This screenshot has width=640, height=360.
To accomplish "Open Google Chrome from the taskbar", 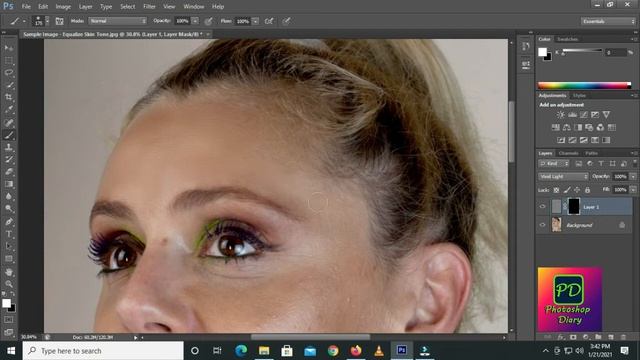I will click(333, 351).
